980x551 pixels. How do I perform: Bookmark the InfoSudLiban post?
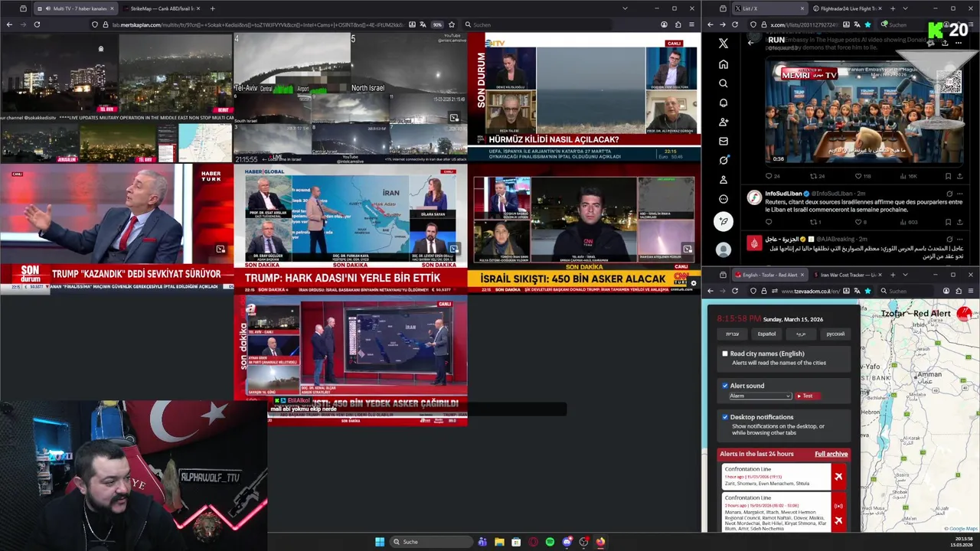[948, 222]
